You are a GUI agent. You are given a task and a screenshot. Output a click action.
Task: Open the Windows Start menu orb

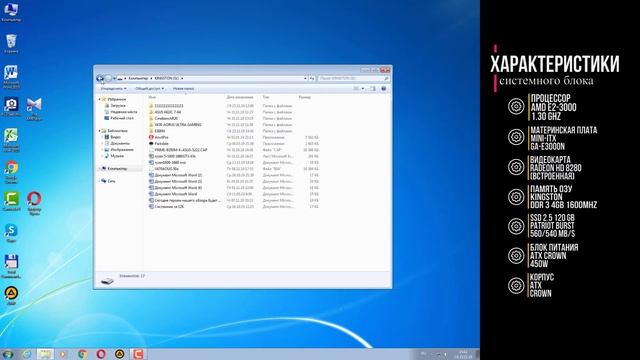(x=7, y=354)
